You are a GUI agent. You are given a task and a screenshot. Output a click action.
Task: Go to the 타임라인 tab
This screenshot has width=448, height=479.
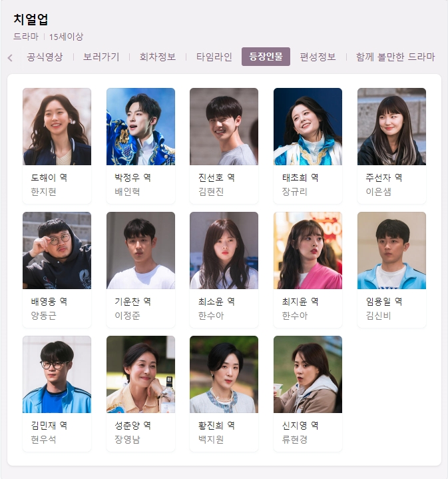214,57
